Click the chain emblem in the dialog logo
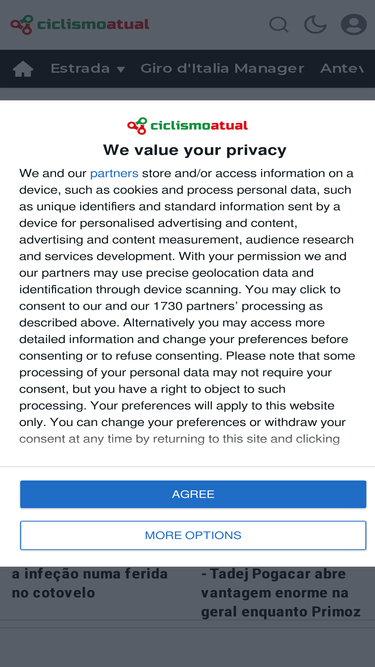375x667 pixels. click(137, 126)
